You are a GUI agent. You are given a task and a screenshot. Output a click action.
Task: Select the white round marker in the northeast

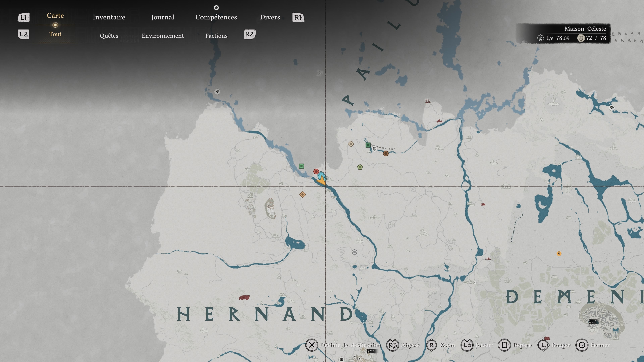tap(612, 108)
